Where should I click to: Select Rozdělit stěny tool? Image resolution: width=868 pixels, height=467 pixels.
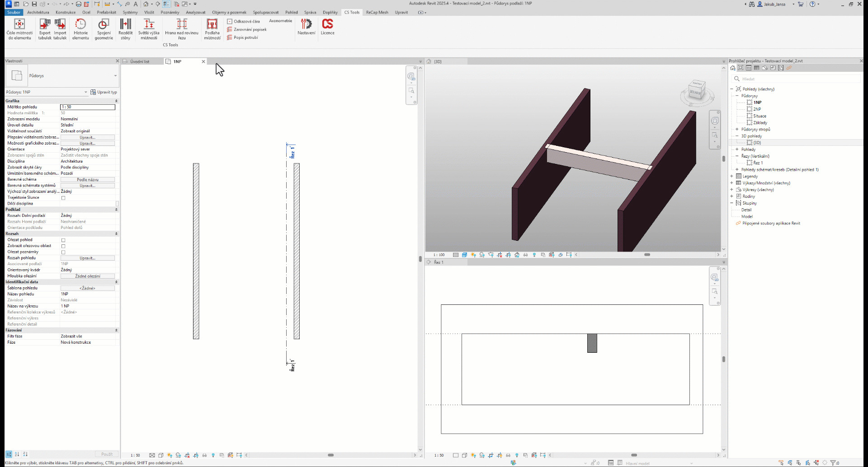[x=126, y=29]
